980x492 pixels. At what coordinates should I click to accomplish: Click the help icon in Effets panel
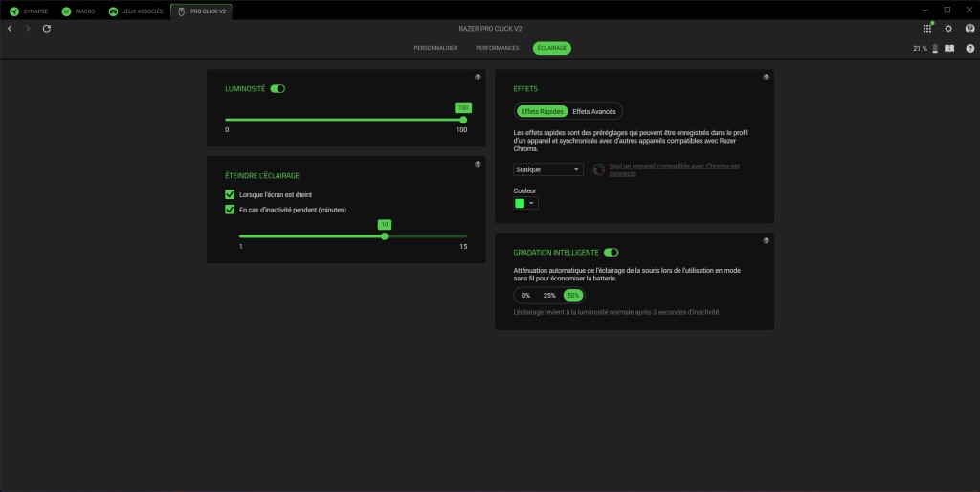point(767,77)
